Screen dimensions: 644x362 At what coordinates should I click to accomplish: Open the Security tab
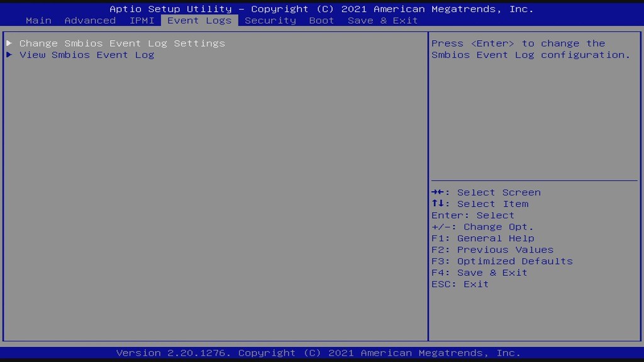coord(270,21)
